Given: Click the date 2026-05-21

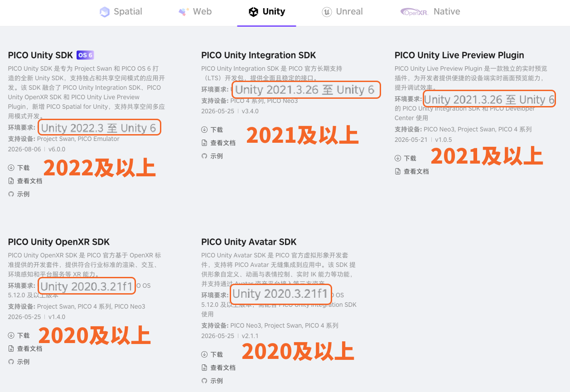Looking at the screenshot, I should [411, 140].
